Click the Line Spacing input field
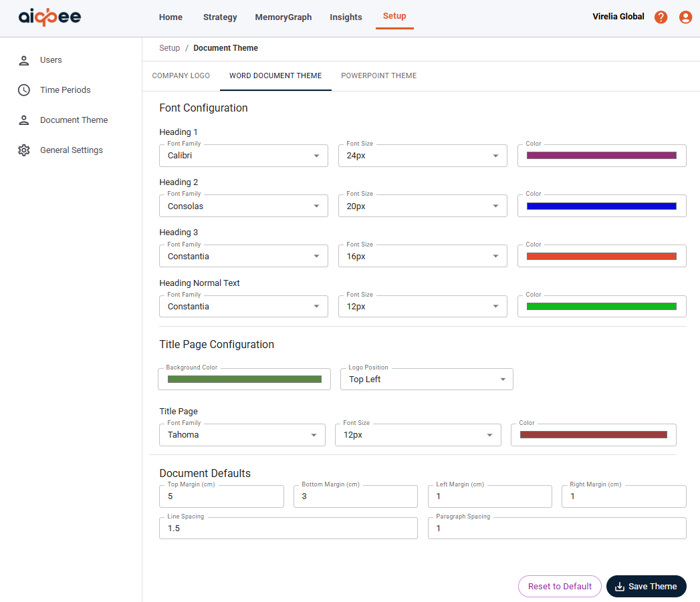Viewport: 700px width, 602px height. (x=288, y=528)
